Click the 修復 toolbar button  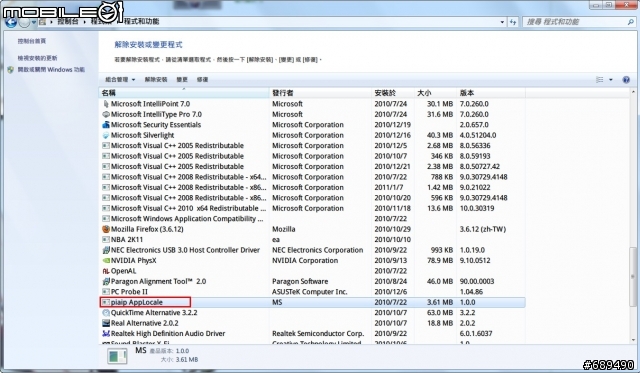[x=202, y=80]
